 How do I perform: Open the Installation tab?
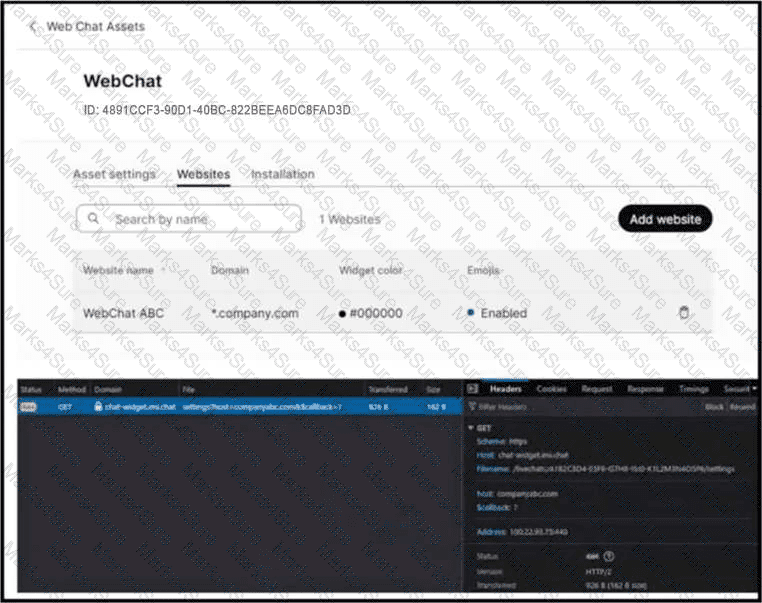[282, 174]
